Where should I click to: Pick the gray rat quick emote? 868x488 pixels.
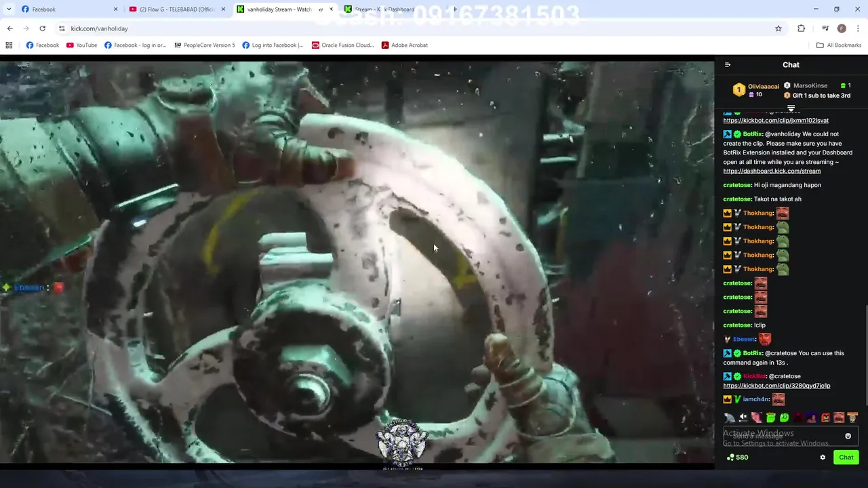pos(730,418)
